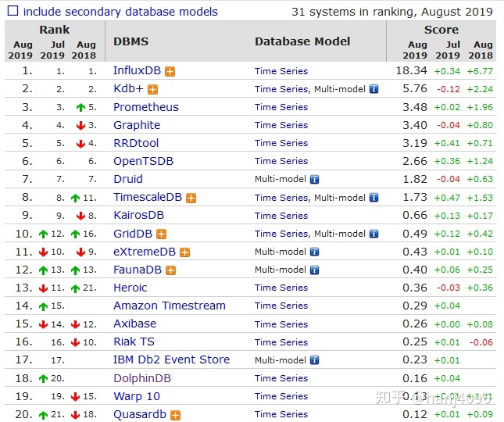Click the info icon in Kdb+ row
This screenshot has width=504, height=422.
374,89
